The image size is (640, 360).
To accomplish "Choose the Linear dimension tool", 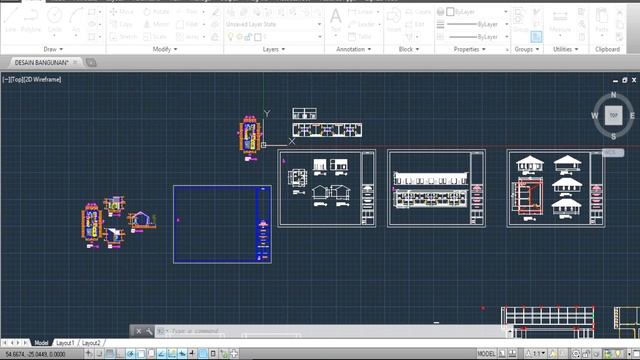I will click(361, 12).
